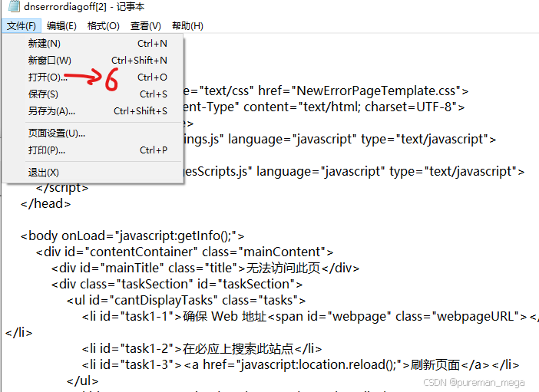The width and height of the screenshot is (539, 392).
Task: Open the 查看(V) menu
Action: [146, 26]
